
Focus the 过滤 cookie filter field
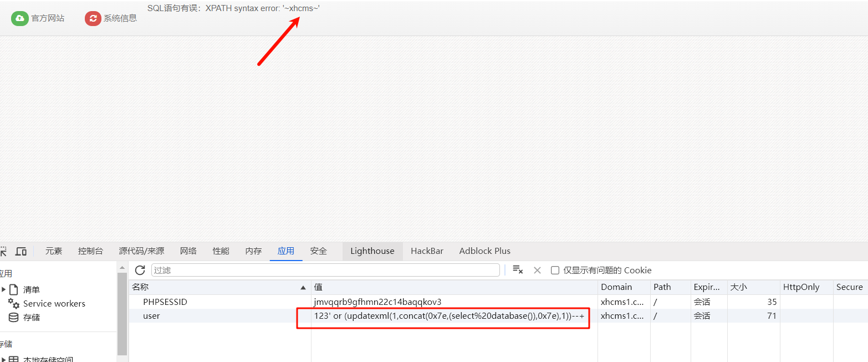pos(325,270)
